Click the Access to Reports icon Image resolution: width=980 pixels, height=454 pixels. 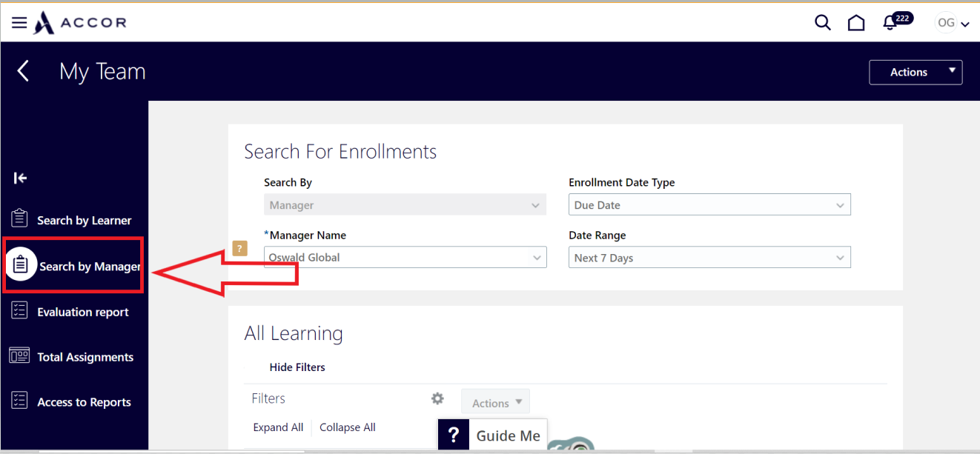point(19,401)
